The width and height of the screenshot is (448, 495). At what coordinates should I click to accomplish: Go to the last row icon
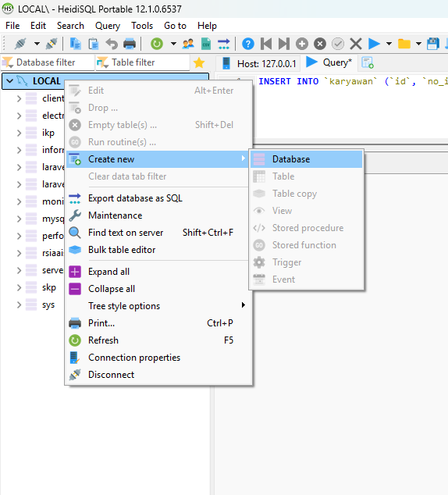[x=283, y=44]
